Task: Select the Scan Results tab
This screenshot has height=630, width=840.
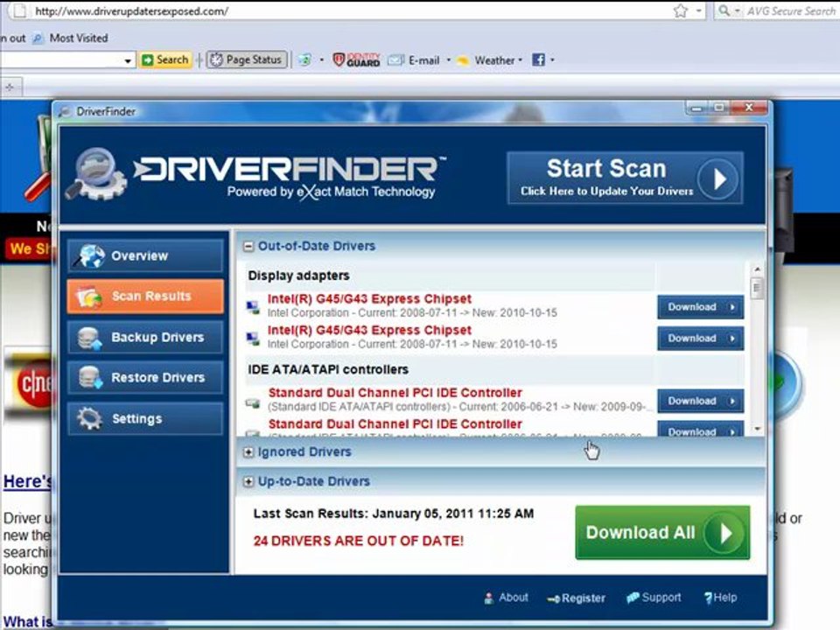Action: [145, 297]
